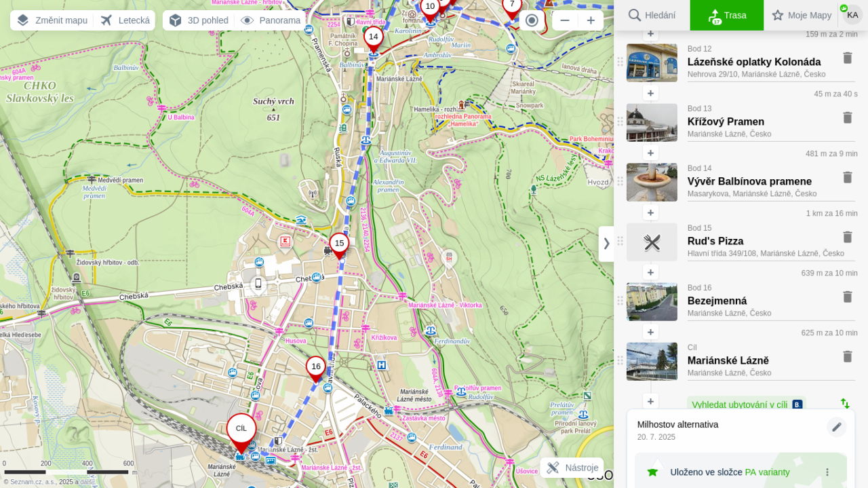Zoom in the map
The width and height of the screenshot is (868, 488).
pos(591,20)
